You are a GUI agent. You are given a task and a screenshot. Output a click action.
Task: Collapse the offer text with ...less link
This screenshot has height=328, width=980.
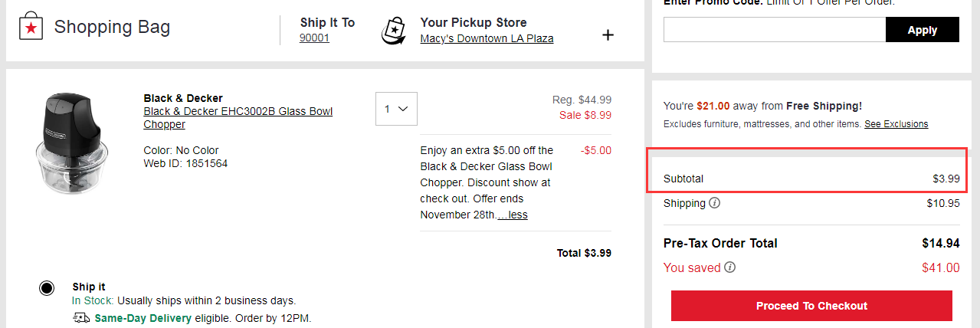coord(513,215)
